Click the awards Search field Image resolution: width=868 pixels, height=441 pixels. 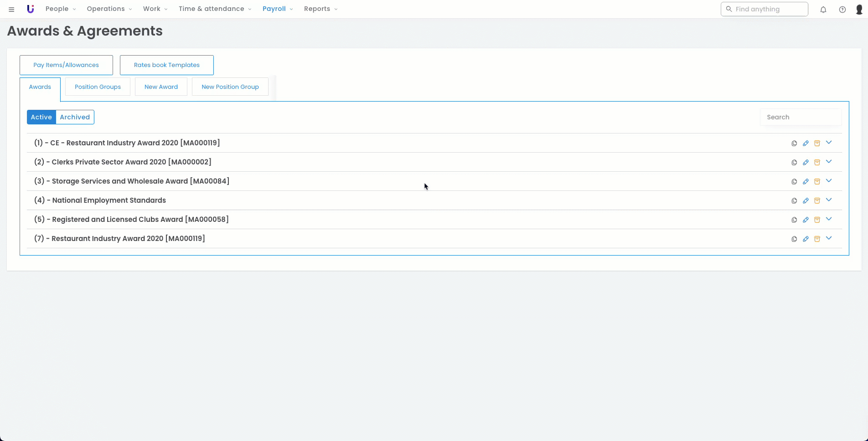pos(800,117)
